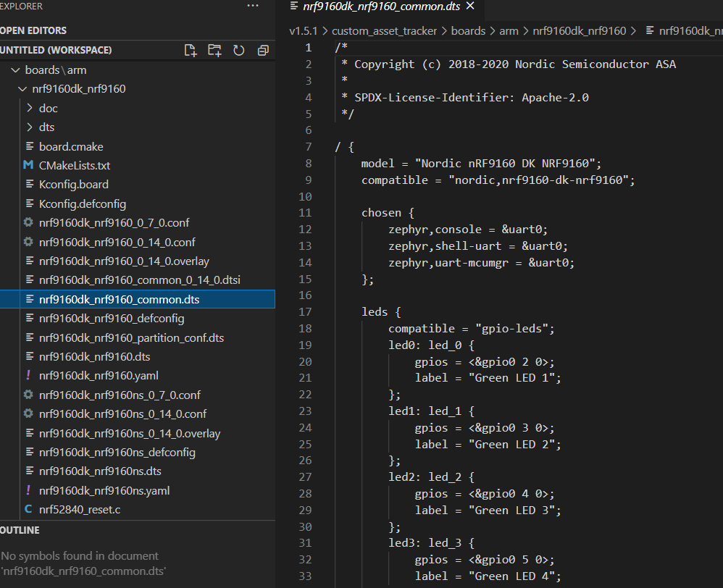Click the boards breadcrumb segment
Viewport: 723px width, 588px height.
468,31
